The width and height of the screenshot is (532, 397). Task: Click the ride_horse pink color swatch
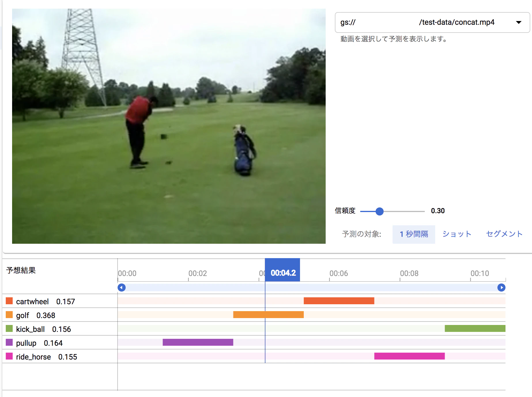9,356
